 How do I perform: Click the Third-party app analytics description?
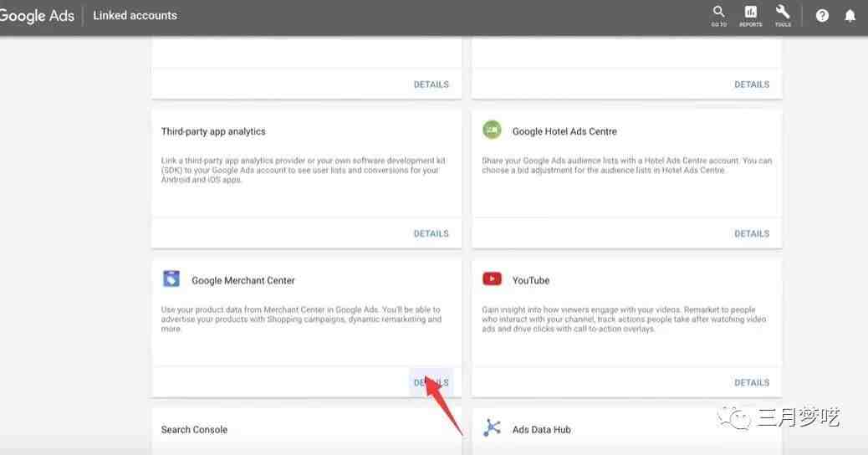pyautogui.click(x=304, y=170)
